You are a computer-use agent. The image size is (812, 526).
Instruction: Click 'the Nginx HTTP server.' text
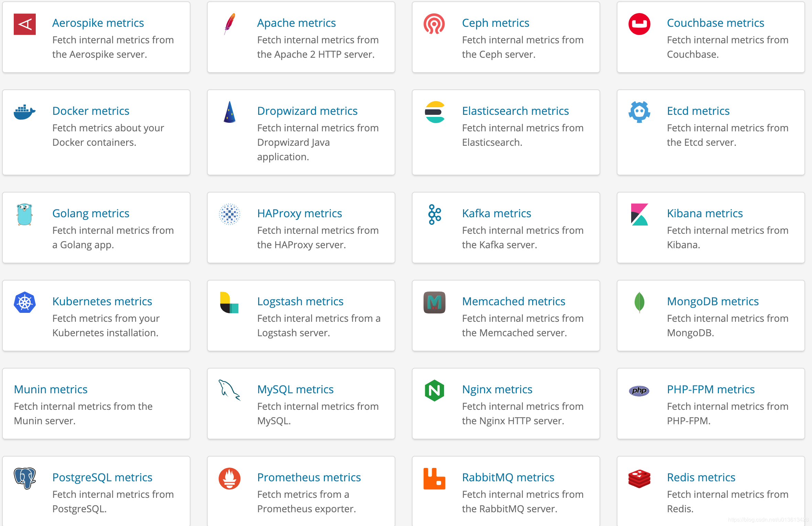[x=513, y=421]
